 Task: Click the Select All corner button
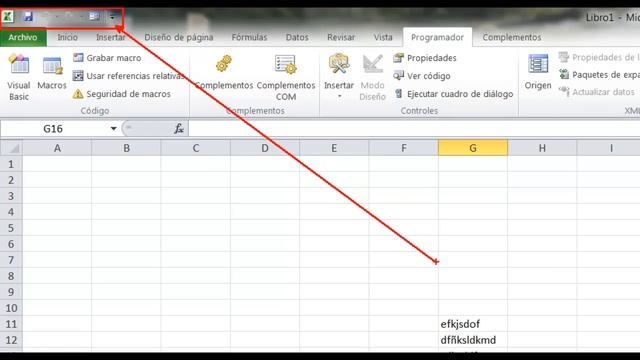[x=11, y=148]
